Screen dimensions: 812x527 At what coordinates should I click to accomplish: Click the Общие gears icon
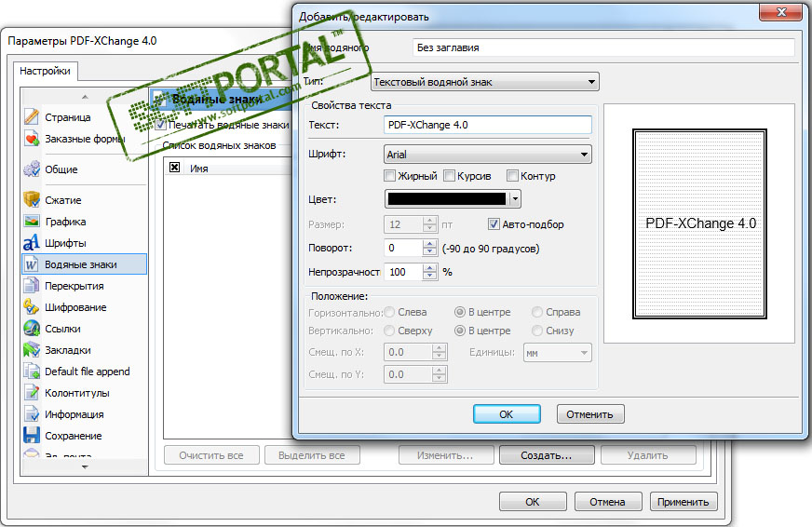tap(32, 169)
